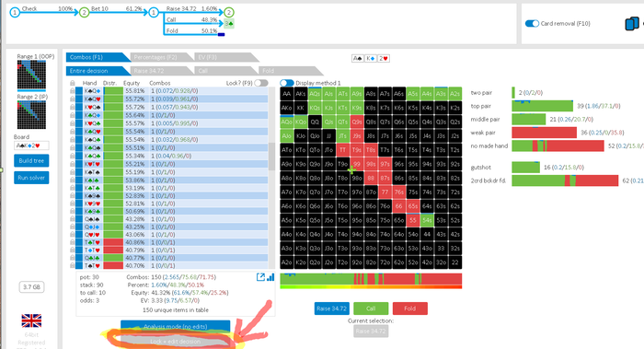Toggle Card removal (F10) switch
This screenshot has height=349, width=644.
[x=532, y=23]
